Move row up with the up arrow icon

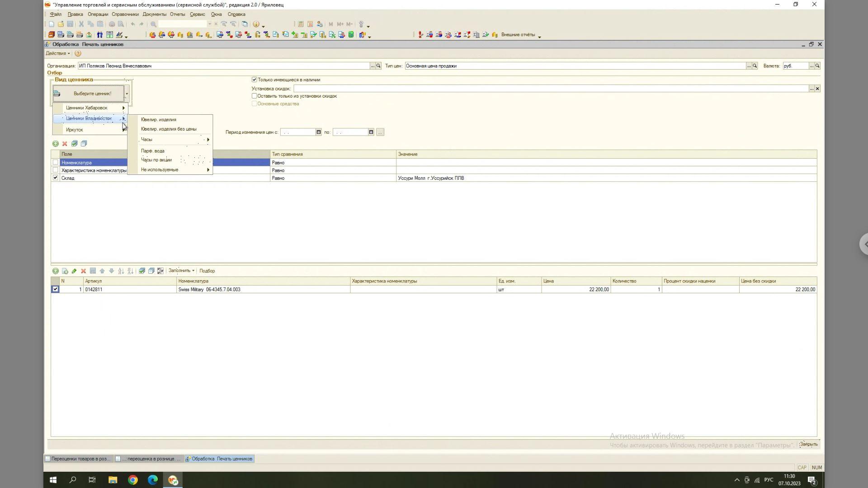(x=102, y=271)
